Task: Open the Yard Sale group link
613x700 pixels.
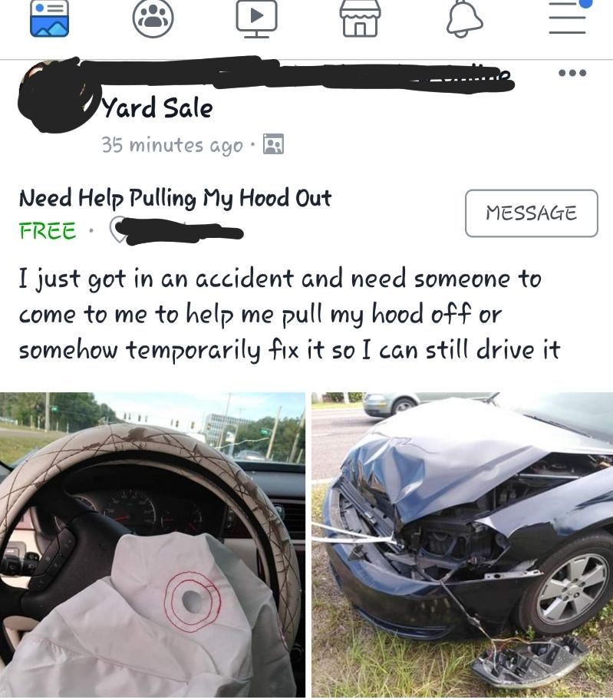Action: pos(157,108)
